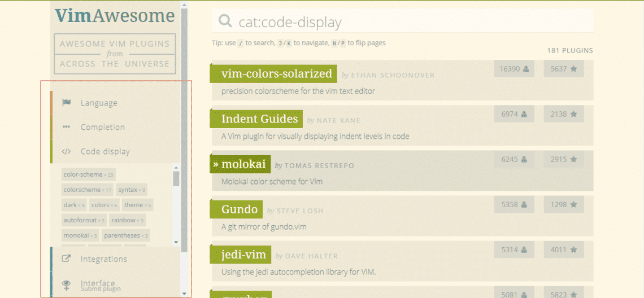Image resolution: width=644 pixels, height=298 pixels.
Task: Click users icon beside 16390 count
Action: coord(526,69)
